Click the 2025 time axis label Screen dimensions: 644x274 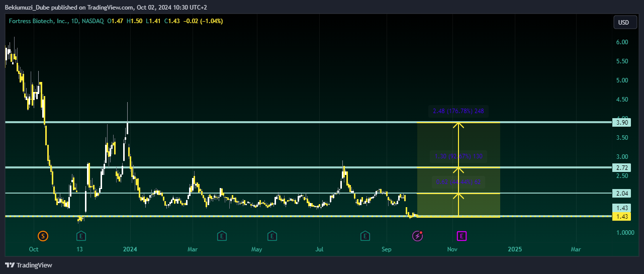[x=515, y=249]
